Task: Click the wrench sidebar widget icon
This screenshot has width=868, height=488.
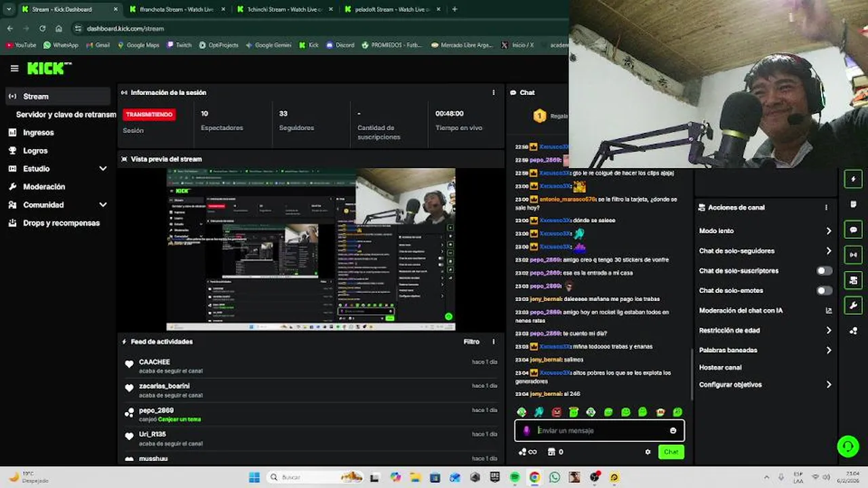Action: [x=853, y=305]
